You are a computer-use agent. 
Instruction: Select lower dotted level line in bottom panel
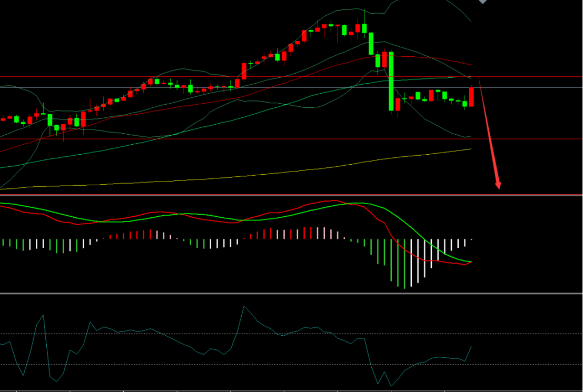(x=292, y=365)
